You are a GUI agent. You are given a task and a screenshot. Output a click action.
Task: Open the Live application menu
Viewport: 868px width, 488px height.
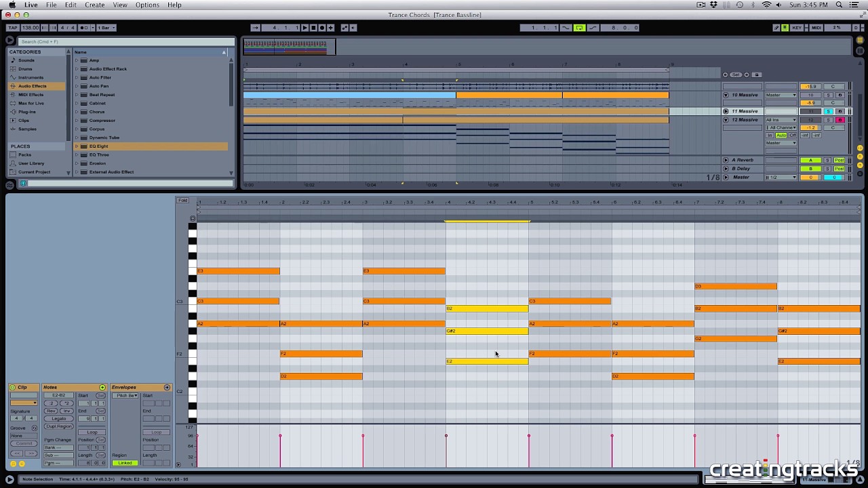point(31,5)
